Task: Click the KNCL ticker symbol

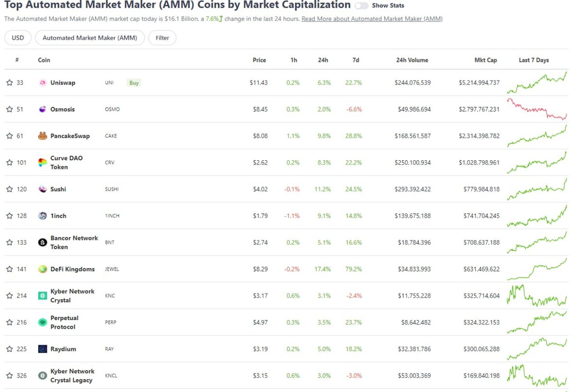Action: 111,375
